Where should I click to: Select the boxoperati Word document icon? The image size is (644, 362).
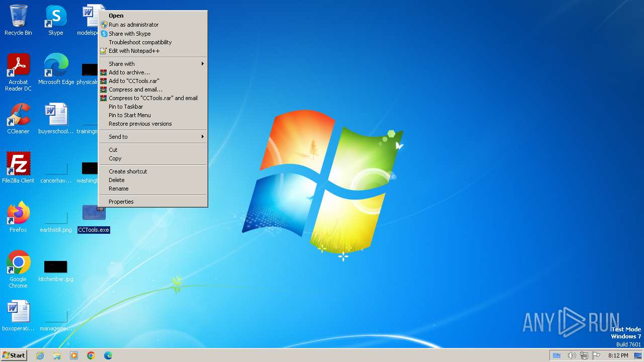tap(18, 316)
